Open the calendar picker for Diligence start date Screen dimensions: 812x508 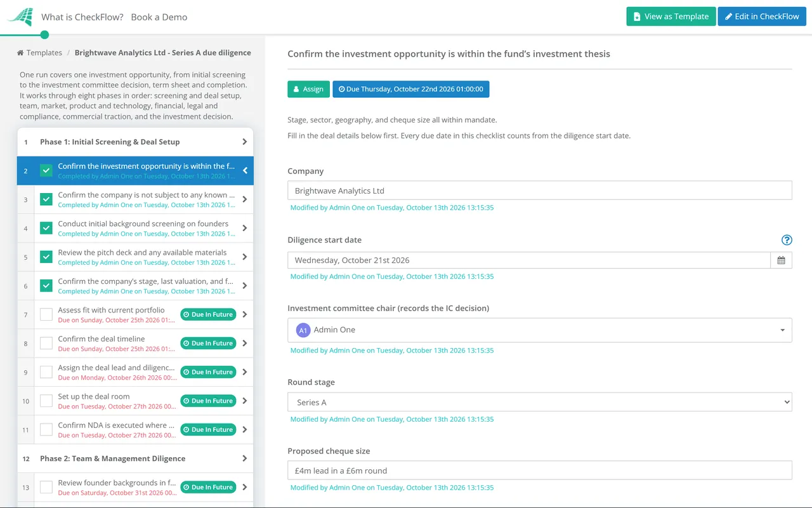(781, 260)
